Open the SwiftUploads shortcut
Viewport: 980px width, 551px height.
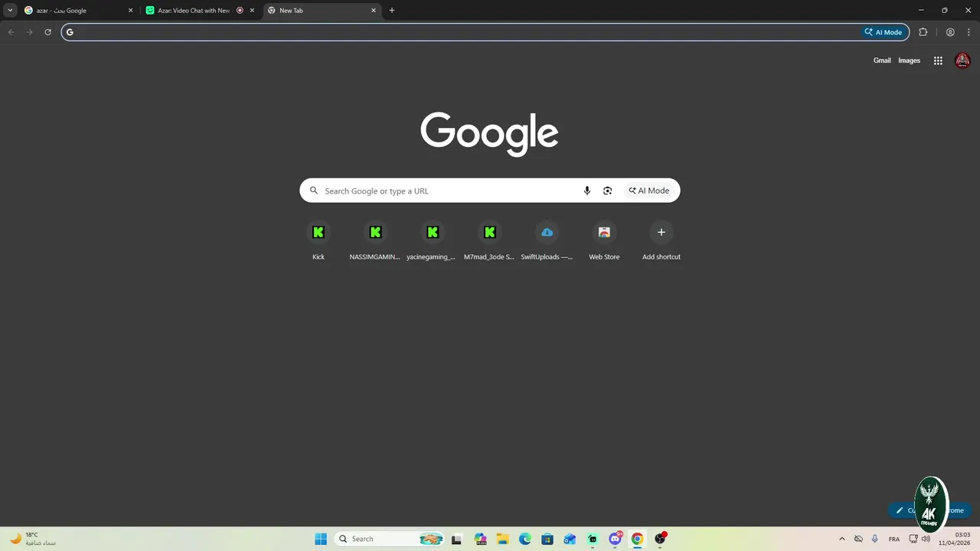(x=547, y=241)
